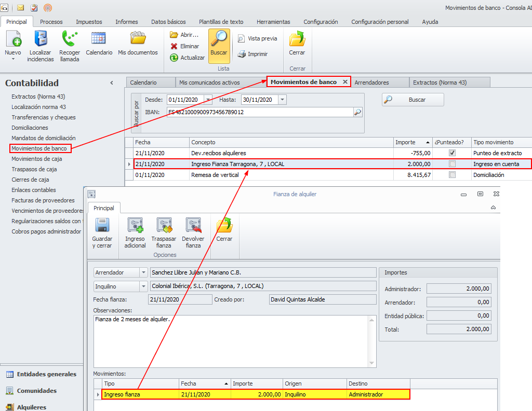The image size is (532, 411).
Task: Switch to the Impuestos ribbon tab
Action: [89, 22]
